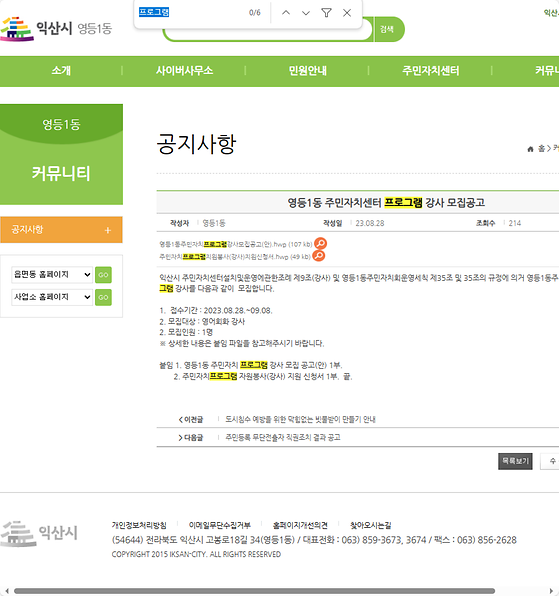Open 찾아오시는길 footer link
Image resolution: width=559 pixels, height=596 pixels.
pyautogui.click(x=371, y=525)
